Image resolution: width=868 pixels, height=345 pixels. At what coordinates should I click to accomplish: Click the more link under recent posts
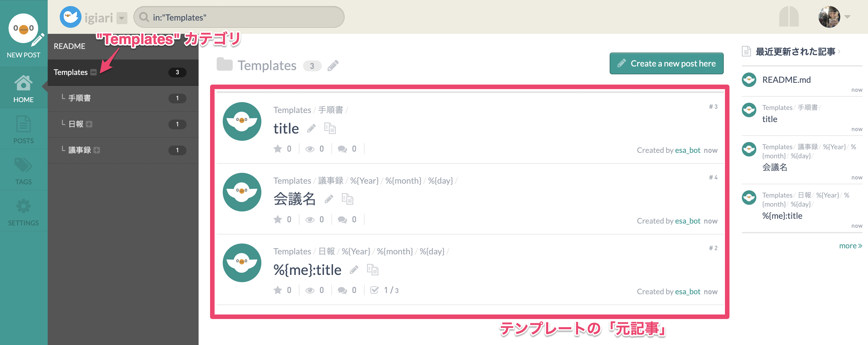(850, 246)
